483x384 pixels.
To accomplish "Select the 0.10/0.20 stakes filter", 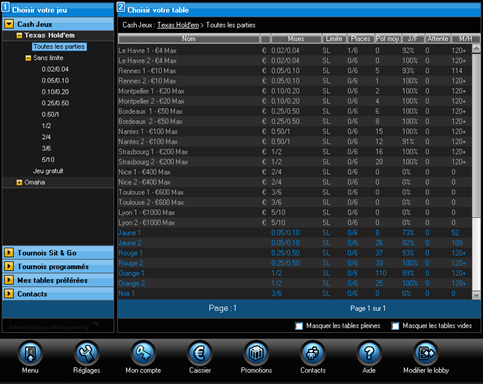I will point(55,92).
